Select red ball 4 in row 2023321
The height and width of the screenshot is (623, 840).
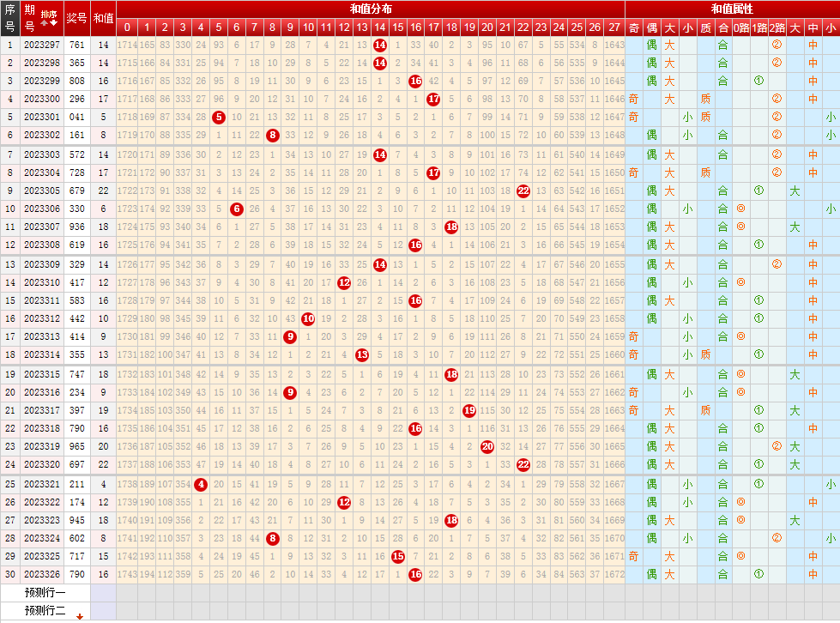point(201,484)
